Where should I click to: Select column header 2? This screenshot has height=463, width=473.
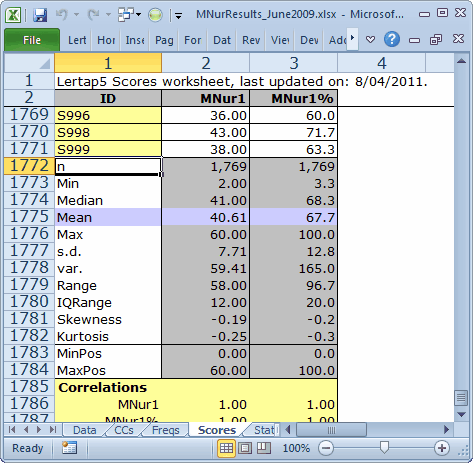[x=206, y=63]
